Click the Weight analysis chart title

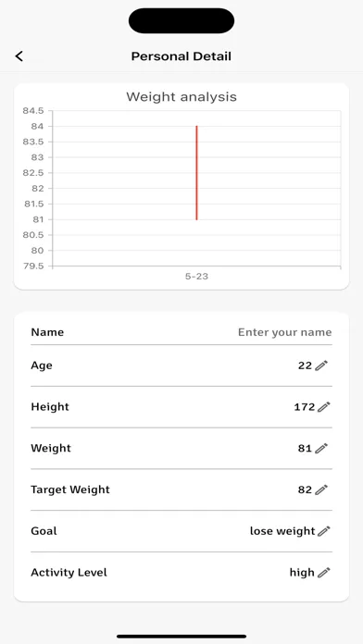pyautogui.click(x=181, y=97)
